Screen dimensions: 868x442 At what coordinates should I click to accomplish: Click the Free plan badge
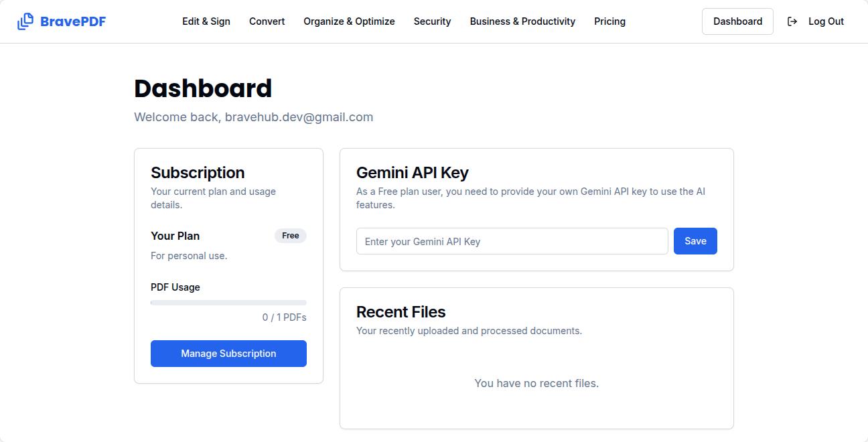[x=291, y=236]
